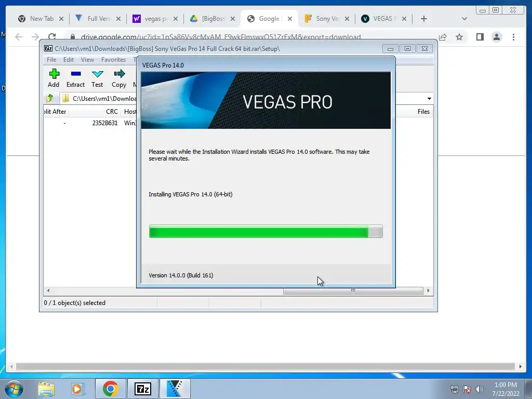Click the lock icon in address bar

[73, 37]
